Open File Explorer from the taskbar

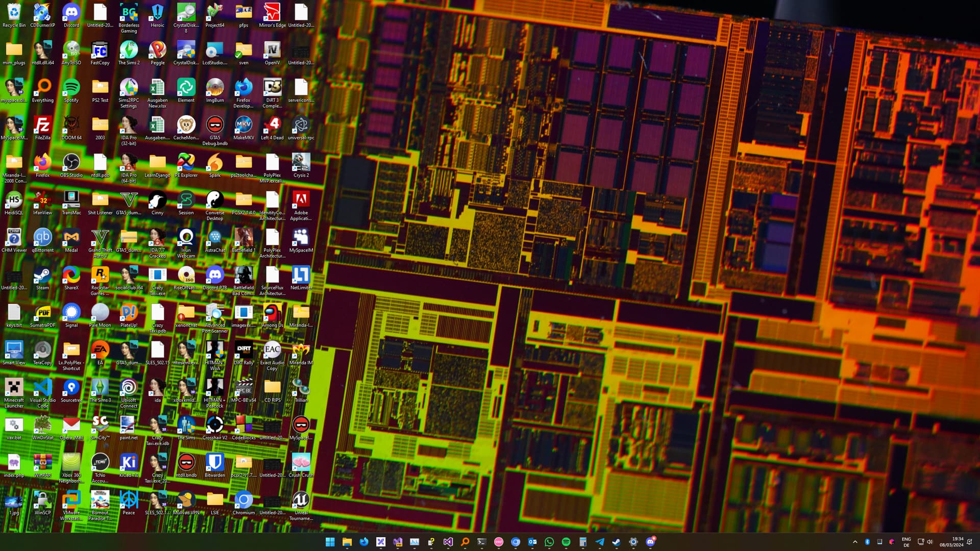pyautogui.click(x=347, y=542)
